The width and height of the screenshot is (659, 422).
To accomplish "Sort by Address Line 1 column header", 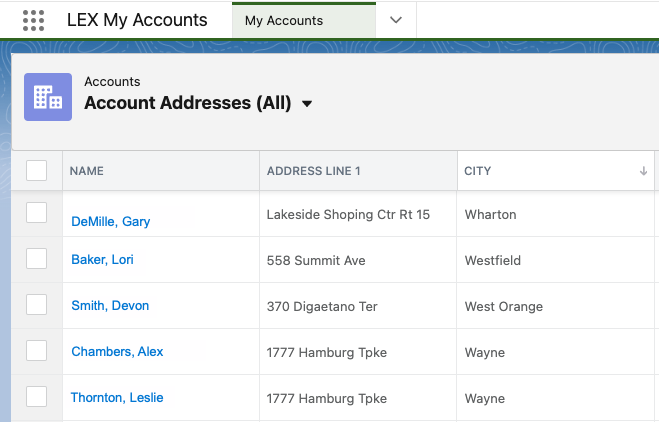I will point(314,171).
